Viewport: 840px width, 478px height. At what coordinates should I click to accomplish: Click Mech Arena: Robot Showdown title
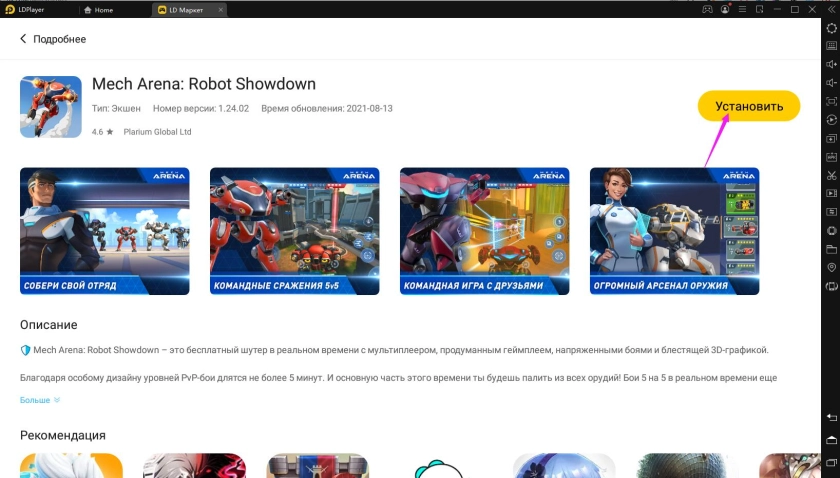coord(204,84)
